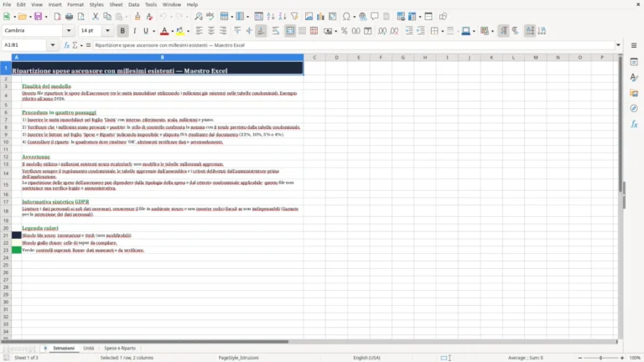Sort descending with the Z-A icon
This screenshot has width=644, height=362.
pos(283,17)
